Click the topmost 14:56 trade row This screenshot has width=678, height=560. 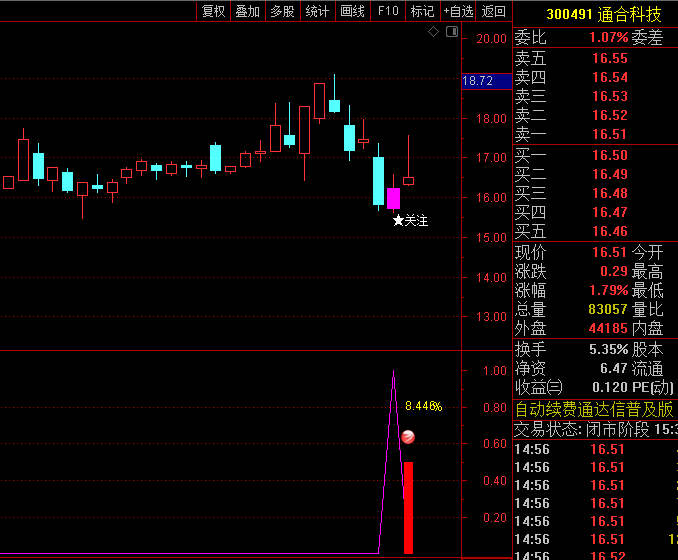tap(595, 449)
